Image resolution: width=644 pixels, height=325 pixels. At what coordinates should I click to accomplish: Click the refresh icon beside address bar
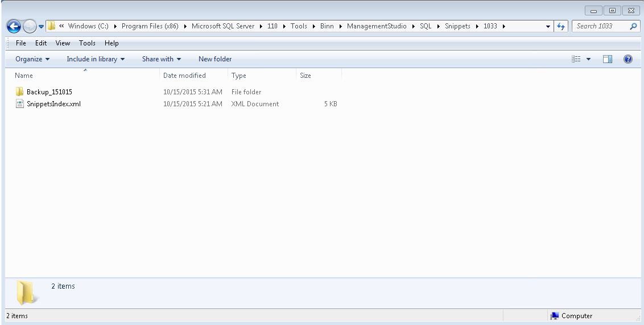coord(562,26)
